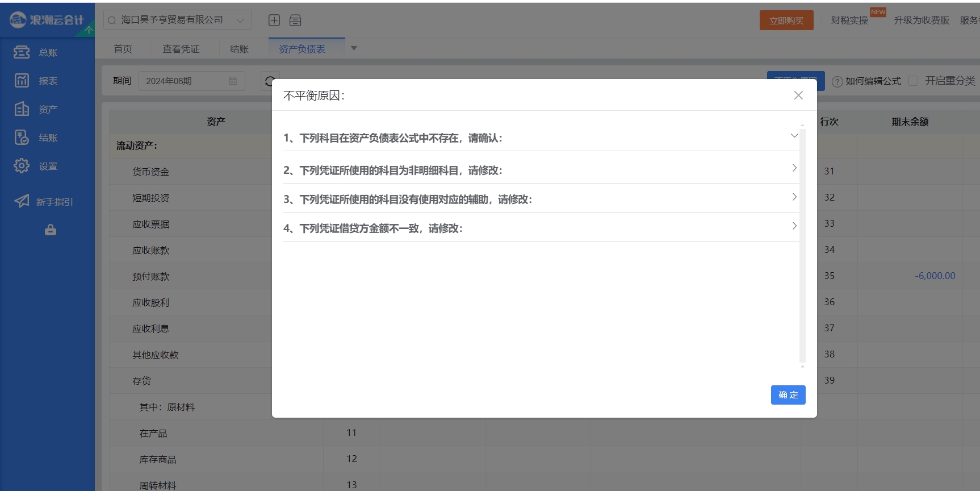980x491 pixels.
Task: Click the 货币资金 row
Action: point(150,172)
